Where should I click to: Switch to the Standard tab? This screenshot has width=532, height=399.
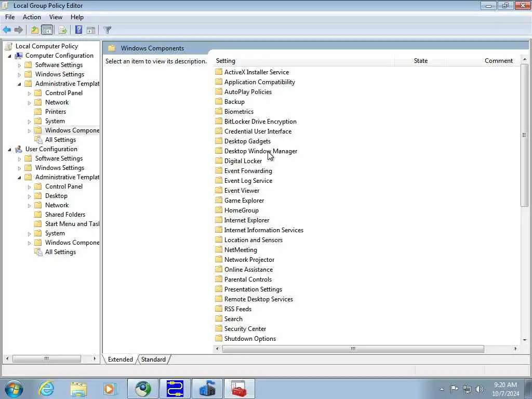(153, 360)
